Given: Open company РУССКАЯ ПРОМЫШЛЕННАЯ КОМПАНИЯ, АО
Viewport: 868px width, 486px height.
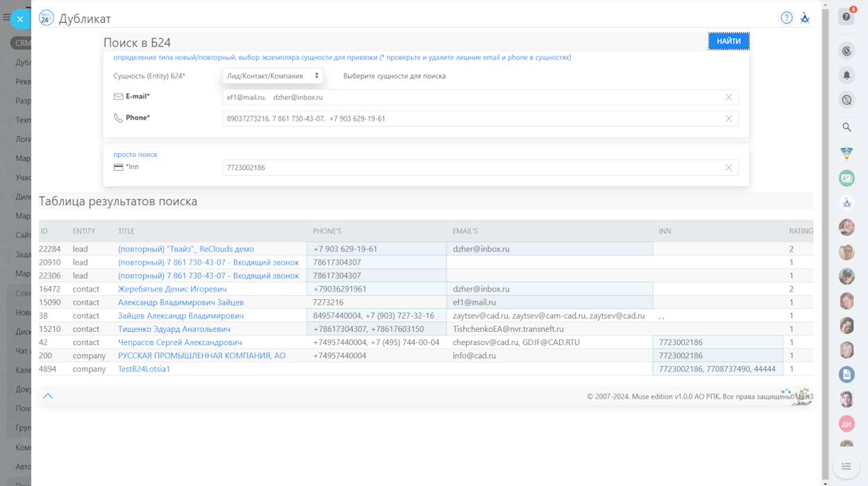Looking at the screenshot, I should tap(201, 355).
